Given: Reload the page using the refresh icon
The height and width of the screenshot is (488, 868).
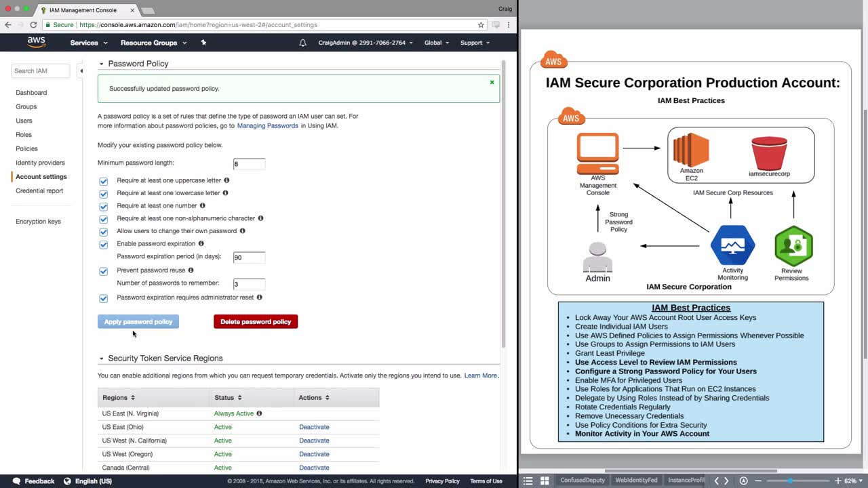Looking at the screenshot, I should tap(33, 24).
